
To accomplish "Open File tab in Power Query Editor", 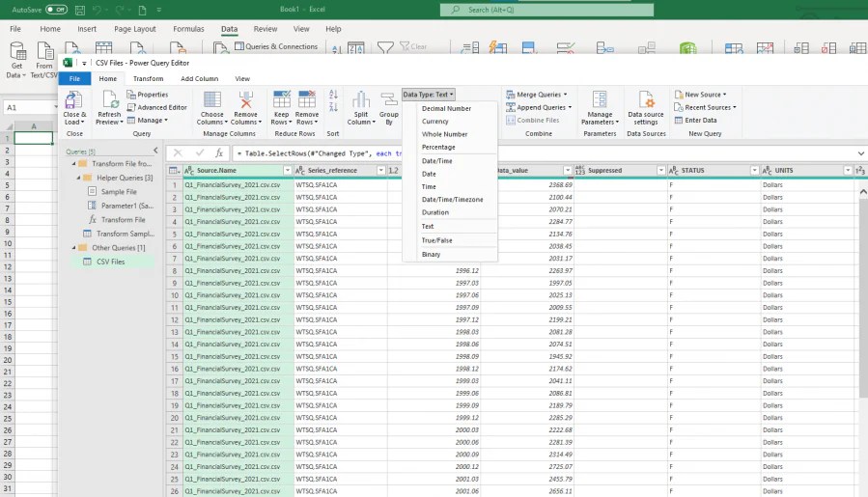I will (x=74, y=78).
